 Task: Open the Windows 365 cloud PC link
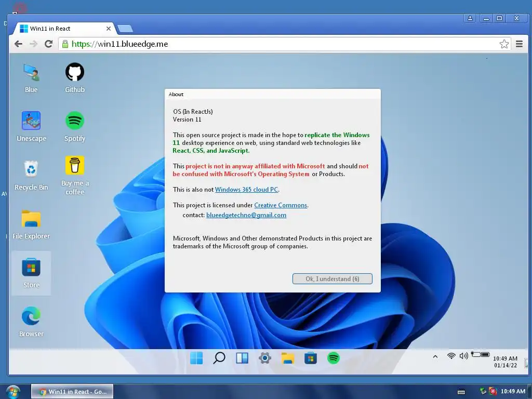coord(247,190)
